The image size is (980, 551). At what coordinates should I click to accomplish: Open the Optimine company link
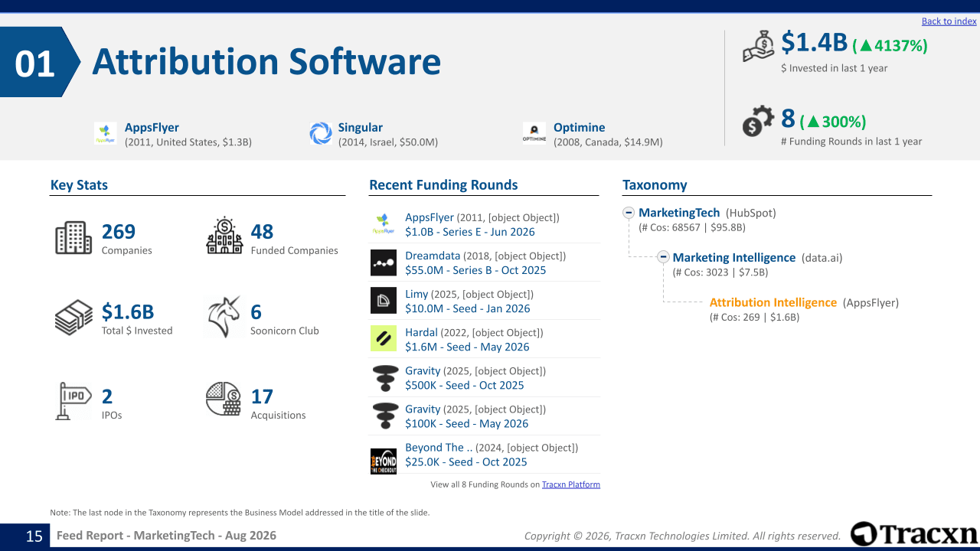click(x=580, y=128)
